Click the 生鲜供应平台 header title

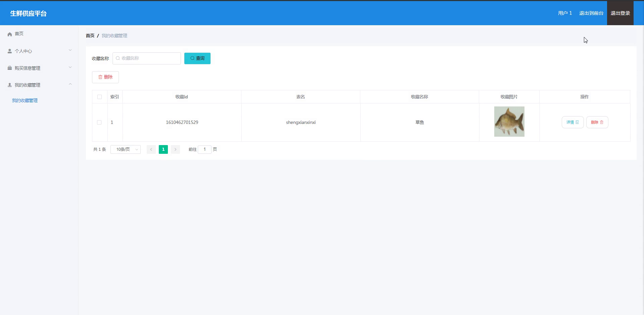click(29, 13)
